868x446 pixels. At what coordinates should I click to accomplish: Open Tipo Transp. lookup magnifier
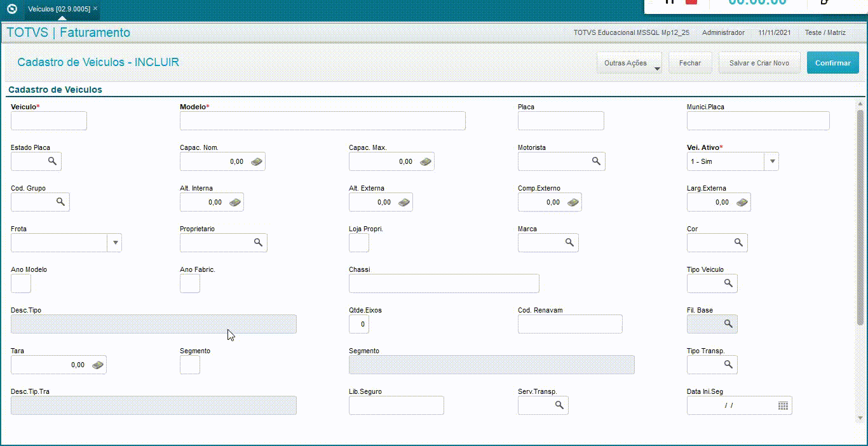[729, 365]
